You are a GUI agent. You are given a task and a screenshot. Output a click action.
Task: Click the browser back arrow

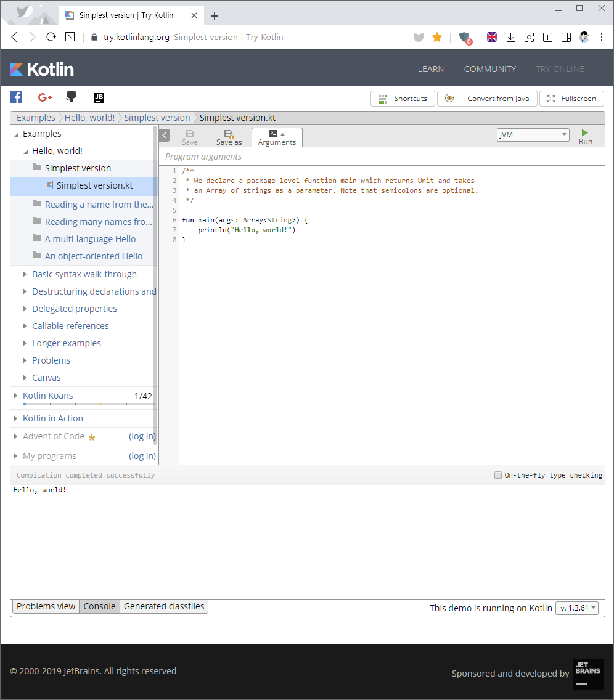(14, 37)
